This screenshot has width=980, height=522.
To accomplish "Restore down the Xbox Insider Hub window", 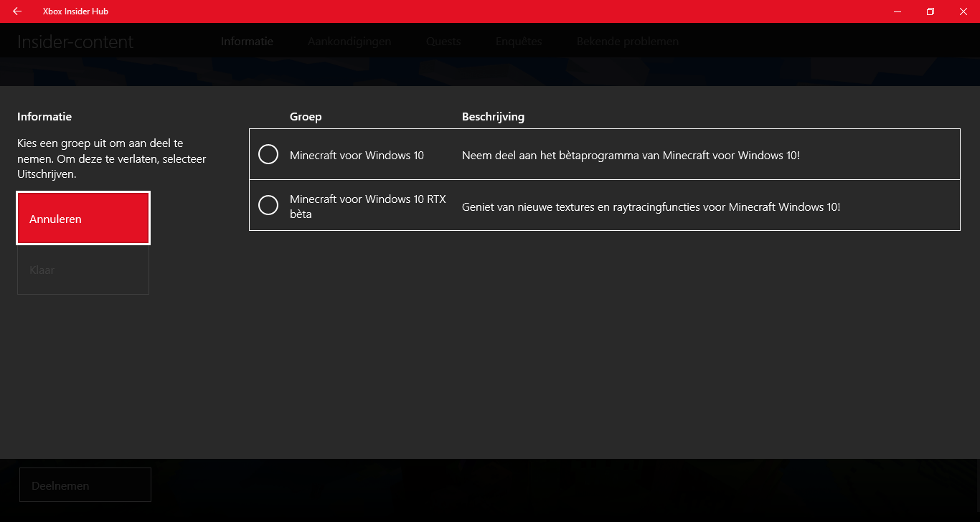I will tap(930, 11).
